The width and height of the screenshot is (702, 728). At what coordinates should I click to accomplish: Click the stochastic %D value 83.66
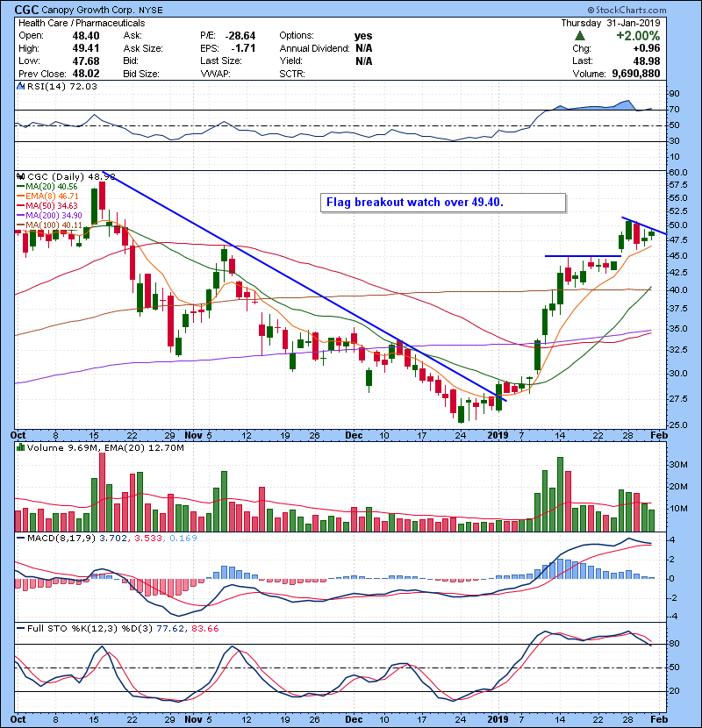point(204,629)
